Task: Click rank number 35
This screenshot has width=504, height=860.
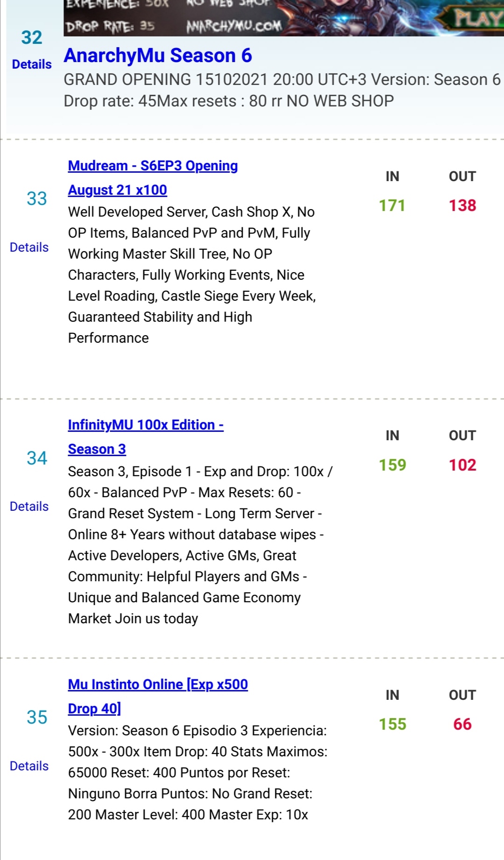Action: coord(37,718)
